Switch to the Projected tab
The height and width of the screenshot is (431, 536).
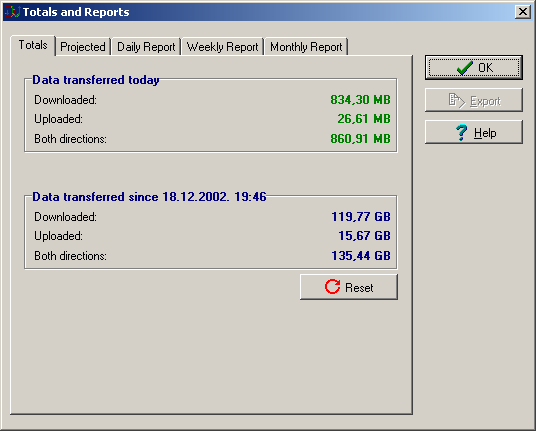(x=83, y=46)
